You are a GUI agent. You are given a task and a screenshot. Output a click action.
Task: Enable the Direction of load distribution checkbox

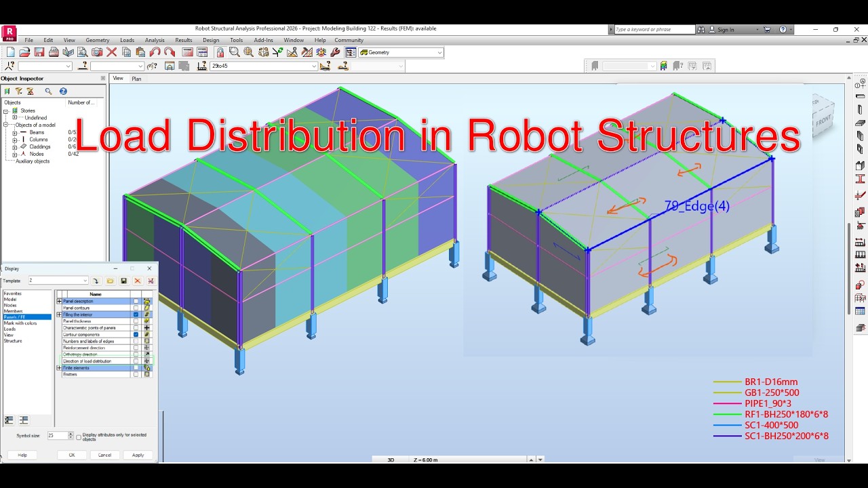click(x=136, y=361)
